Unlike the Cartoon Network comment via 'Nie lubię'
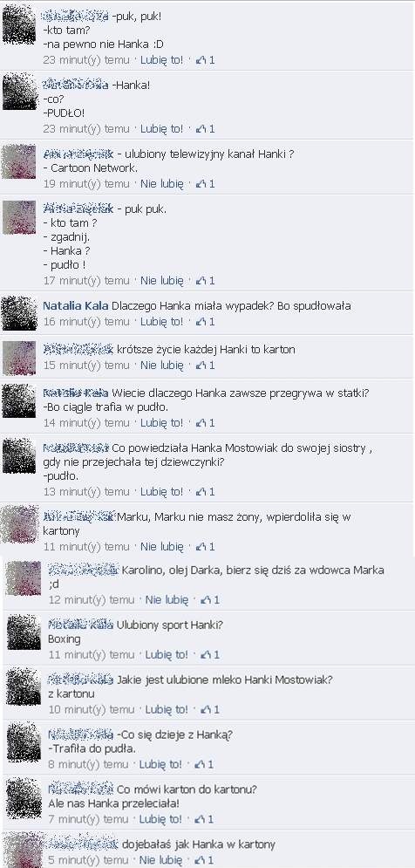 pos(161,183)
